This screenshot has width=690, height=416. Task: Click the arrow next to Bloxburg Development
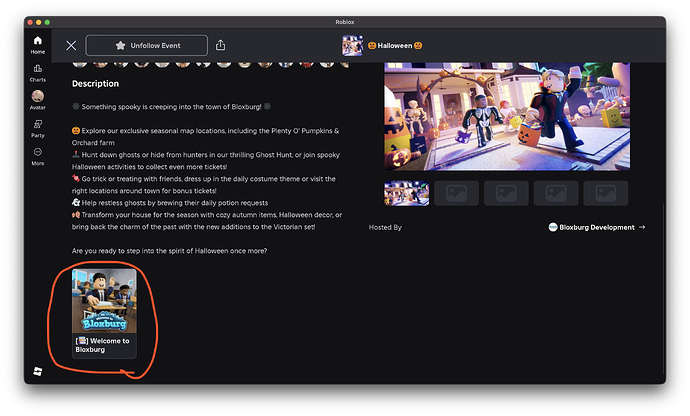click(642, 227)
